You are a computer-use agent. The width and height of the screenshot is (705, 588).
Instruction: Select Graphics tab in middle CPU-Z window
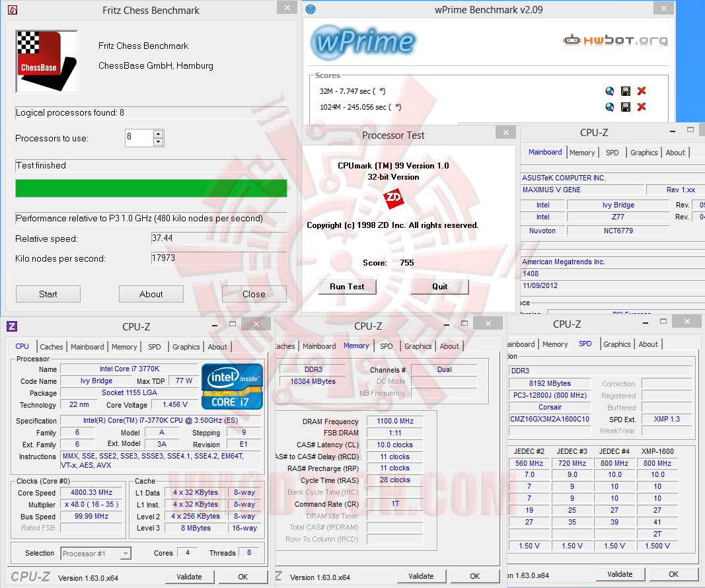tap(418, 346)
